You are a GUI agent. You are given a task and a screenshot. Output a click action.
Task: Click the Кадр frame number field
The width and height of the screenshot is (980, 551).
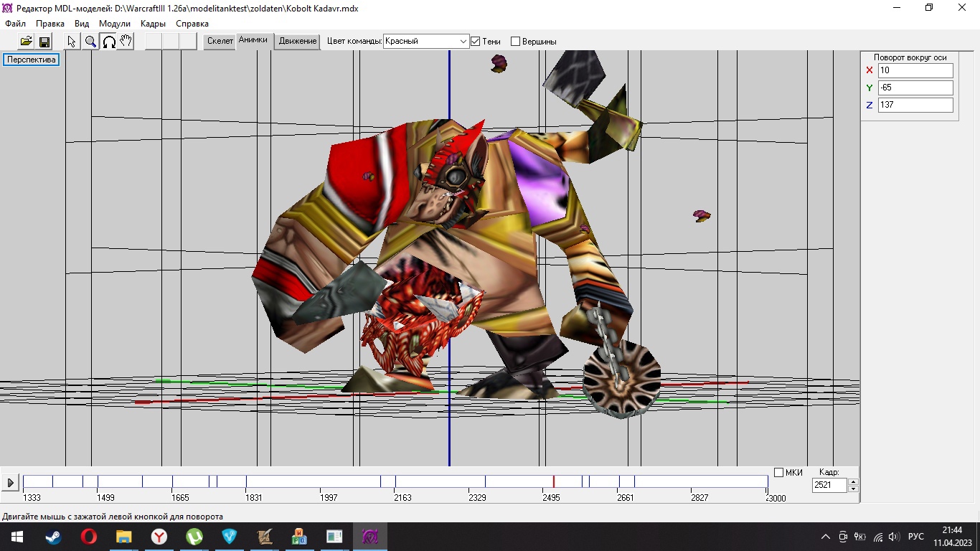pos(829,485)
